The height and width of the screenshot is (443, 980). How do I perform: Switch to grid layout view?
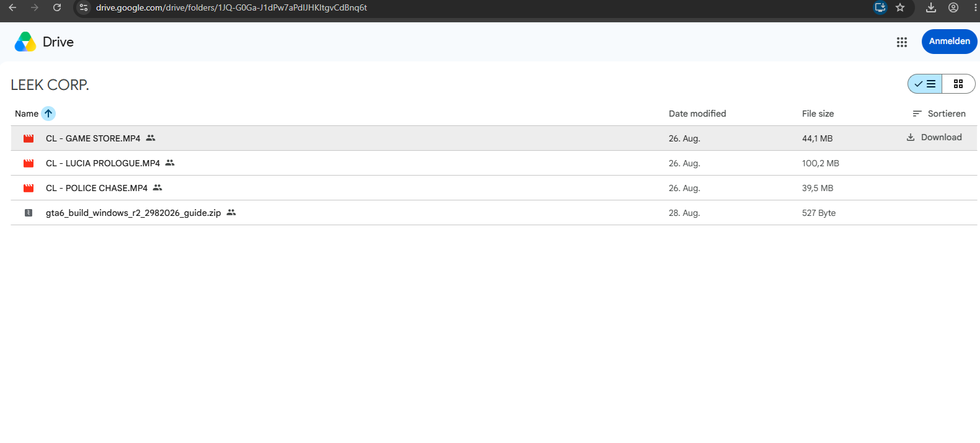coord(958,84)
